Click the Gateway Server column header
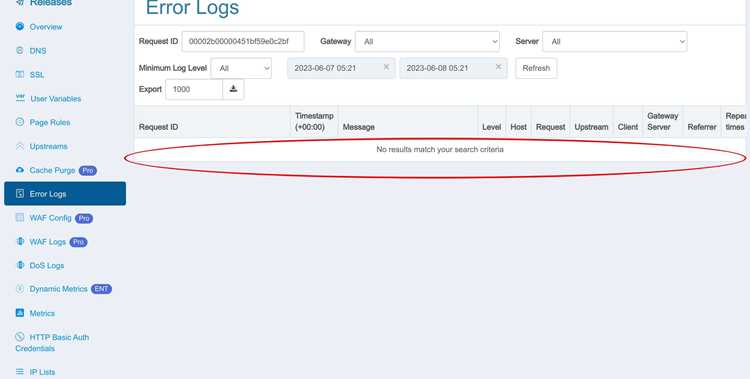750x379 pixels. 662,122
